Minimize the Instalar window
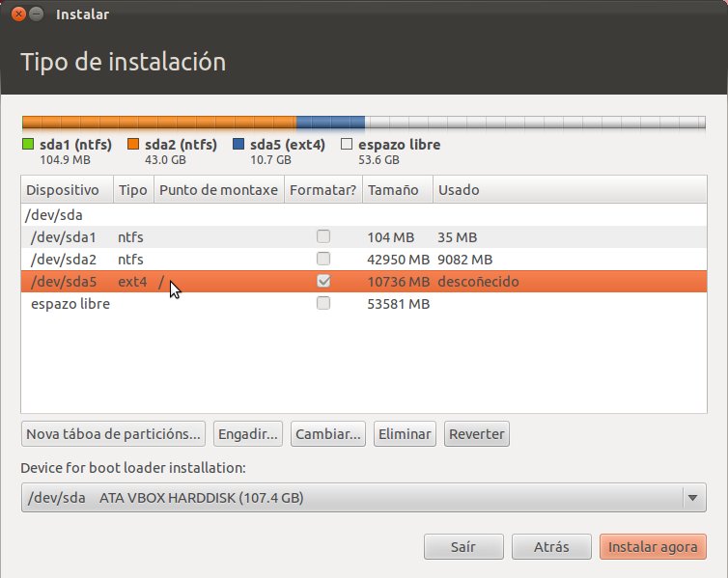Viewport: 728px width, 578px height. 37,14
